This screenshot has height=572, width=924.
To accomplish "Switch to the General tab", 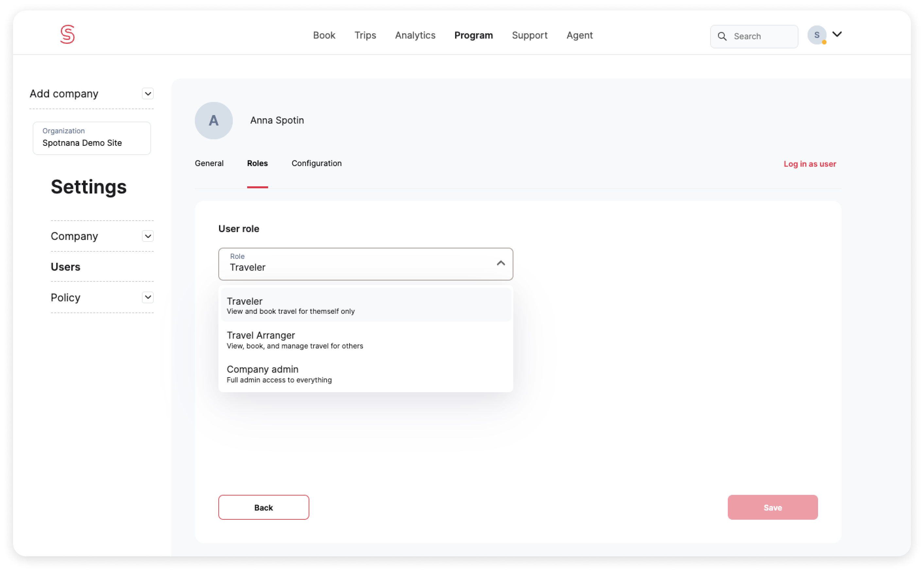I will [x=209, y=163].
